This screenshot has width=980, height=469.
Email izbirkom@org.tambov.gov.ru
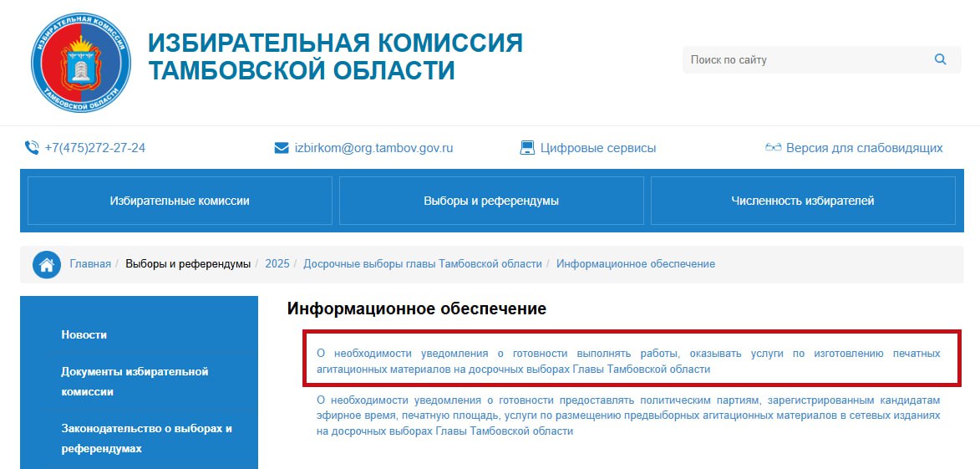[373, 148]
